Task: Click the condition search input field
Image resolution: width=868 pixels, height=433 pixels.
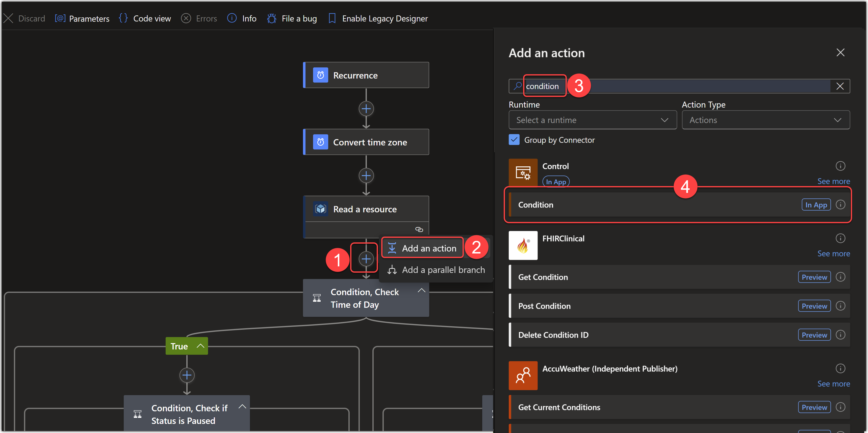Action: (674, 86)
